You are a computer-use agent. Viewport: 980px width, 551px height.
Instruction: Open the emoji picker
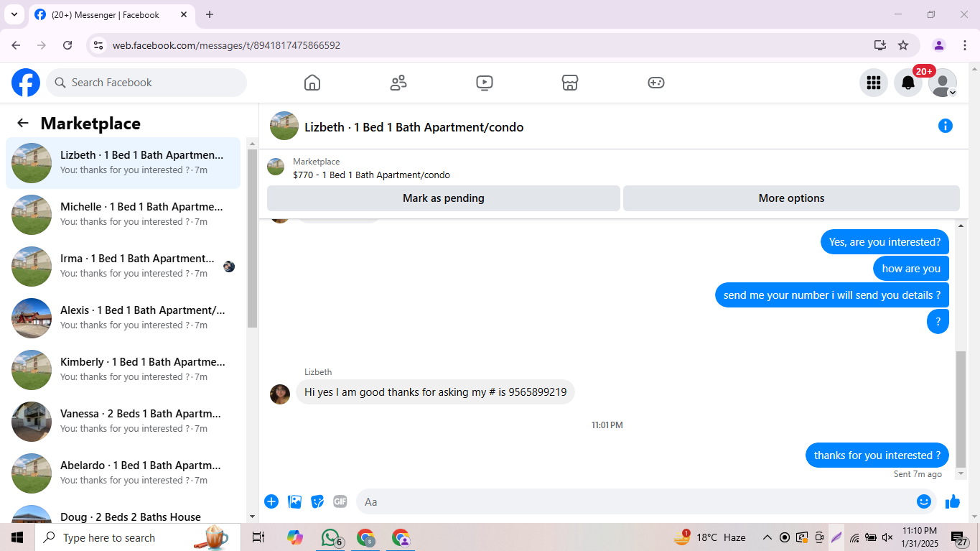[924, 501]
